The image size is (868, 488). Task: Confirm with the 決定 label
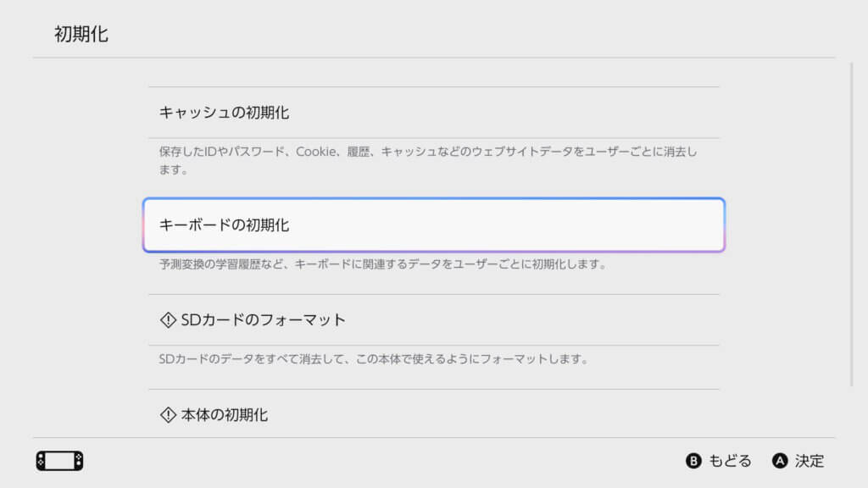click(x=809, y=461)
